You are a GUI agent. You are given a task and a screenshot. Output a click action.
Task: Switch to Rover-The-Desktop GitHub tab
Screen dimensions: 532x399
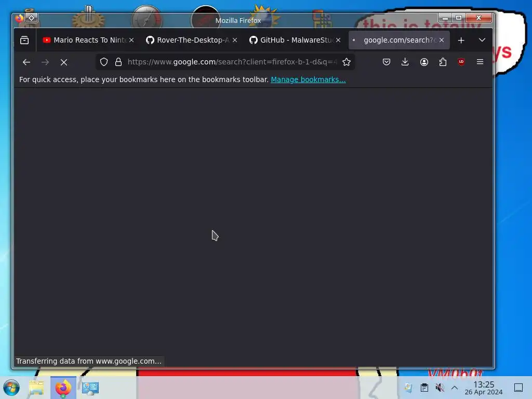(192, 40)
